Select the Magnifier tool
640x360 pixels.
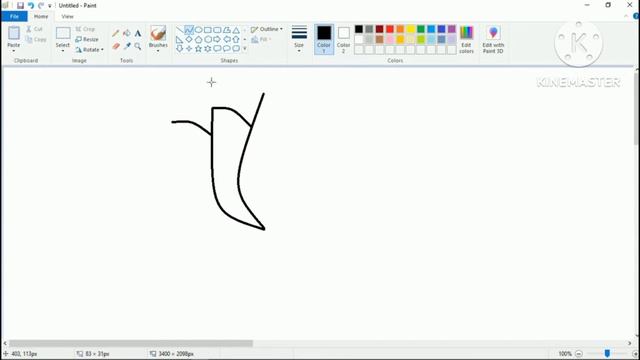138,46
